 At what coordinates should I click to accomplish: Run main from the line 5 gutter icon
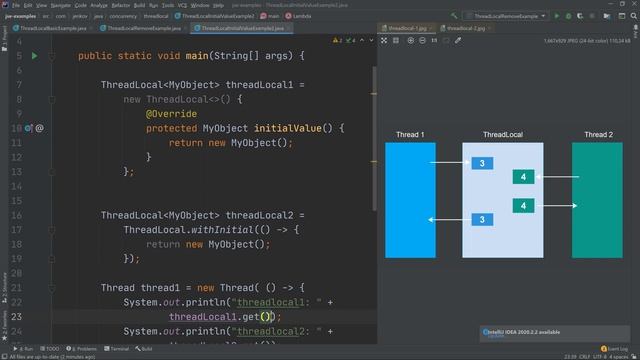34,56
